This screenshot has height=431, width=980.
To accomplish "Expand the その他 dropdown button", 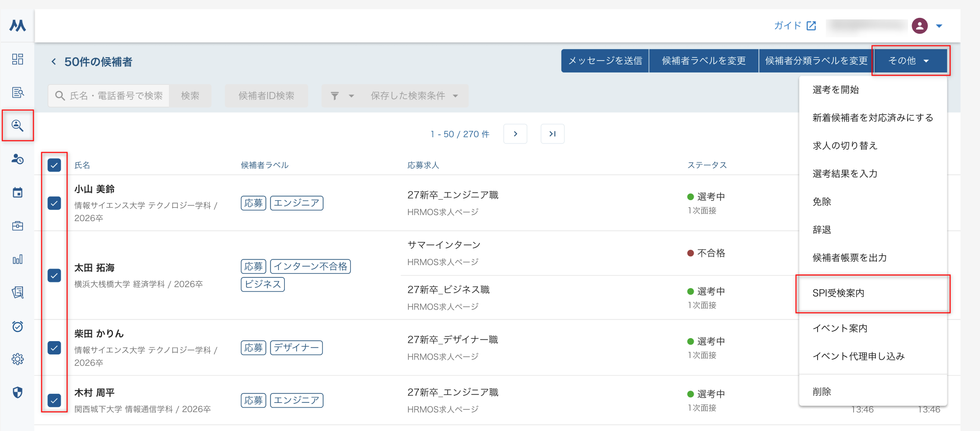I will click(x=910, y=61).
